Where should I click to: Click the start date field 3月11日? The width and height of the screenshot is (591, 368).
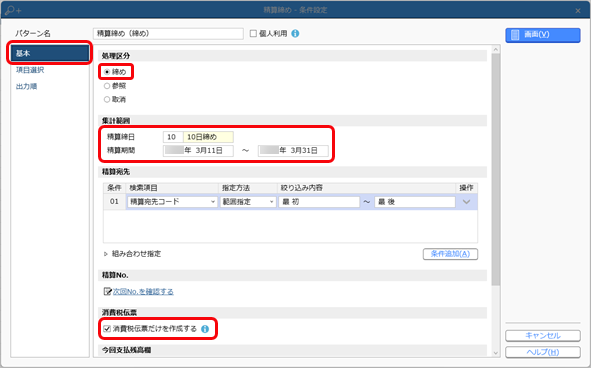coord(198,150)
